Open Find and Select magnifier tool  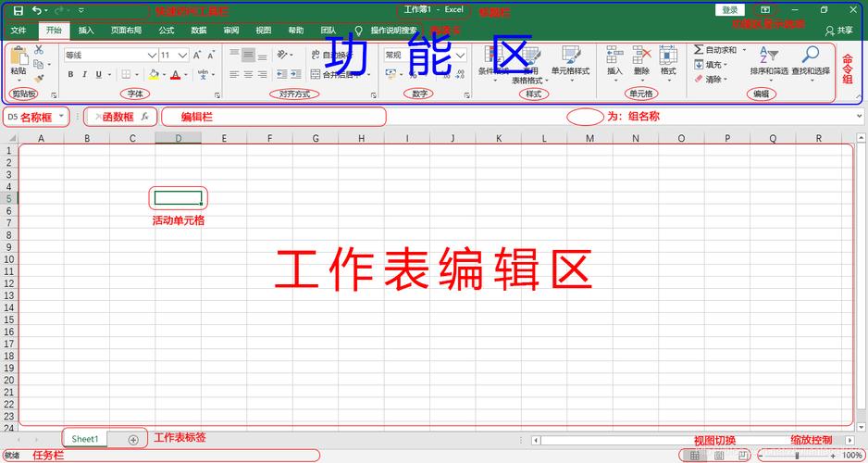810,56
